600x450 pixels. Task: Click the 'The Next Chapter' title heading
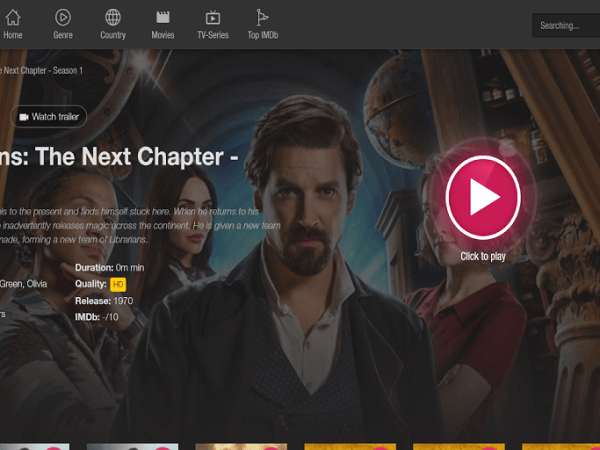coord(119,157)
